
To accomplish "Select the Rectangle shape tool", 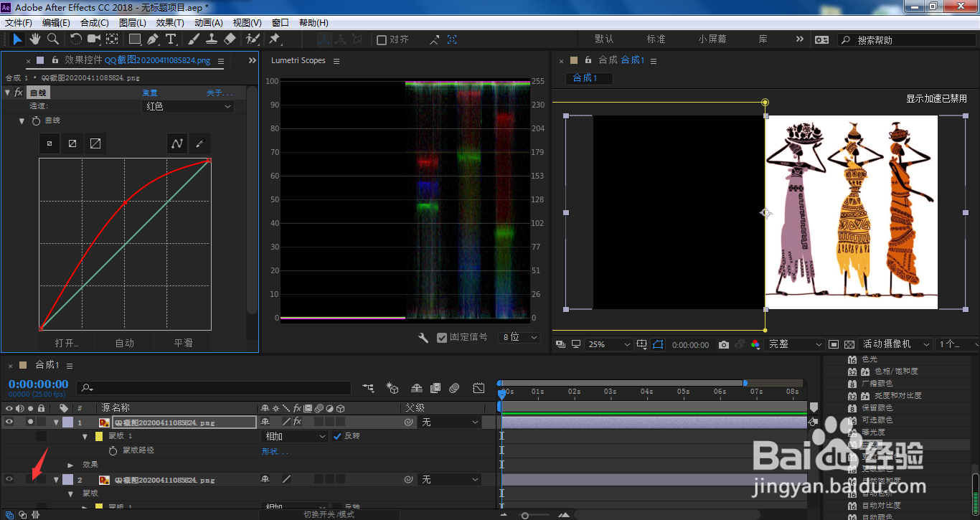I will coord(135,39).
